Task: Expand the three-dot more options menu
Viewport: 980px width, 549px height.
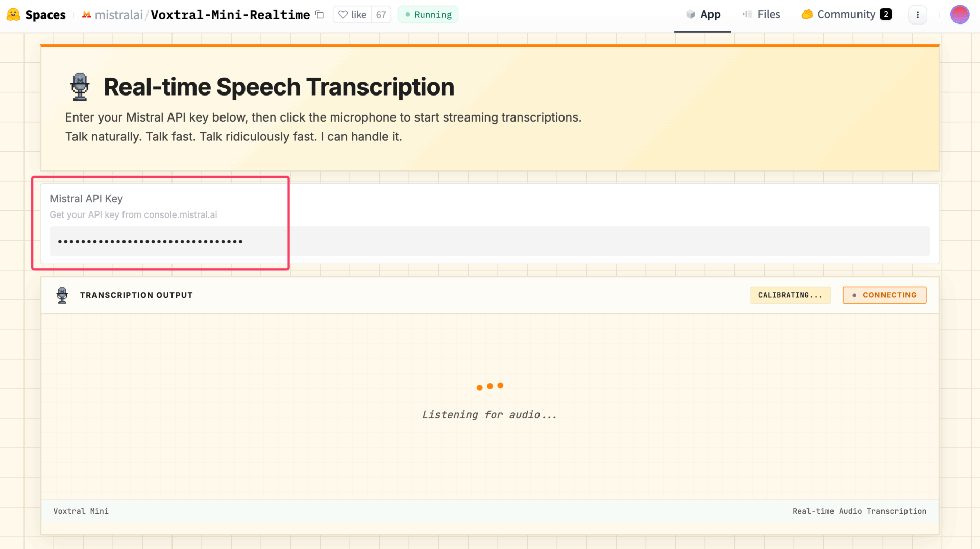Action: [x=917, y=15]
